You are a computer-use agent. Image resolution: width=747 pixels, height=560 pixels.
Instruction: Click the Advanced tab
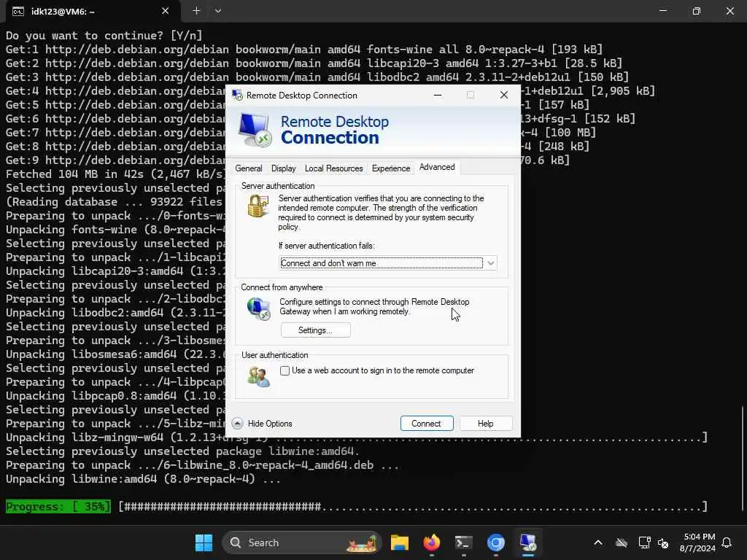point(437,167)
